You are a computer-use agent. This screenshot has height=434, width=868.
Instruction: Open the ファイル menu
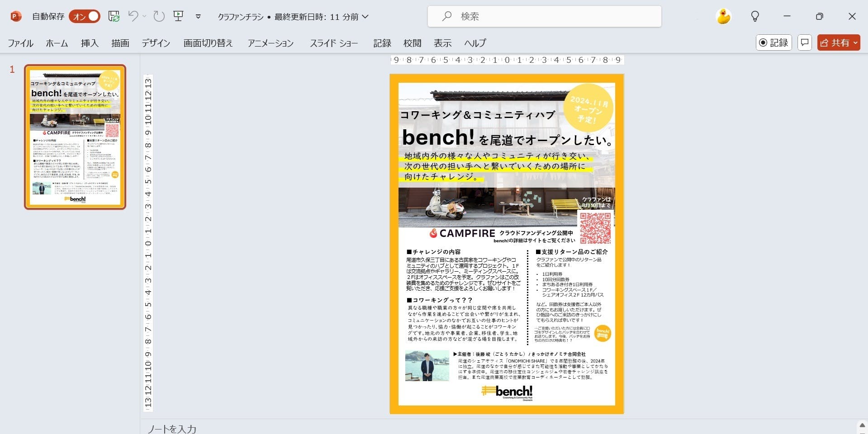click(20, 43)
